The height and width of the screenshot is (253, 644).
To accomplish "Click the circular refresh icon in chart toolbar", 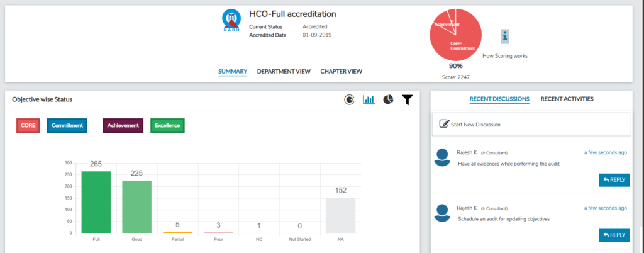I will pos(349,99).
